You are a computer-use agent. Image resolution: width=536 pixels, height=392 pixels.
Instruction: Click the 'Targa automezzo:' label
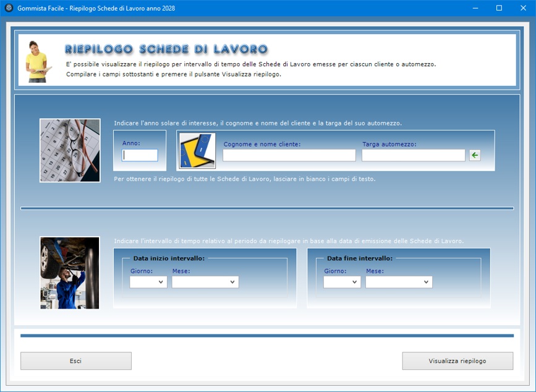click(389, 144)
